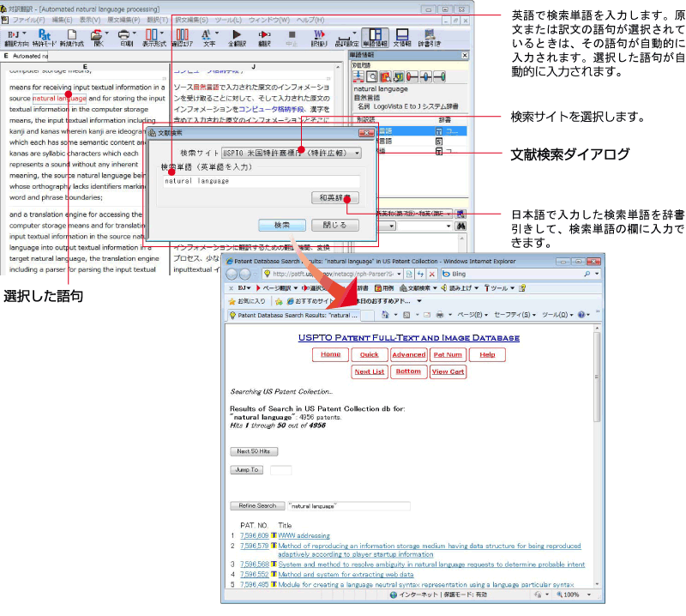The height and width of the screenshot is (616, 686).
Task: Click the 翻訳方向 translation direction icon
Action: [x=16, y=36]
